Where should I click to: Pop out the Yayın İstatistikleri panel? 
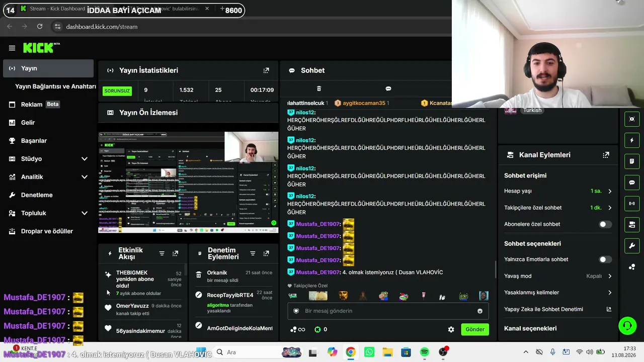tap(266, 70)
